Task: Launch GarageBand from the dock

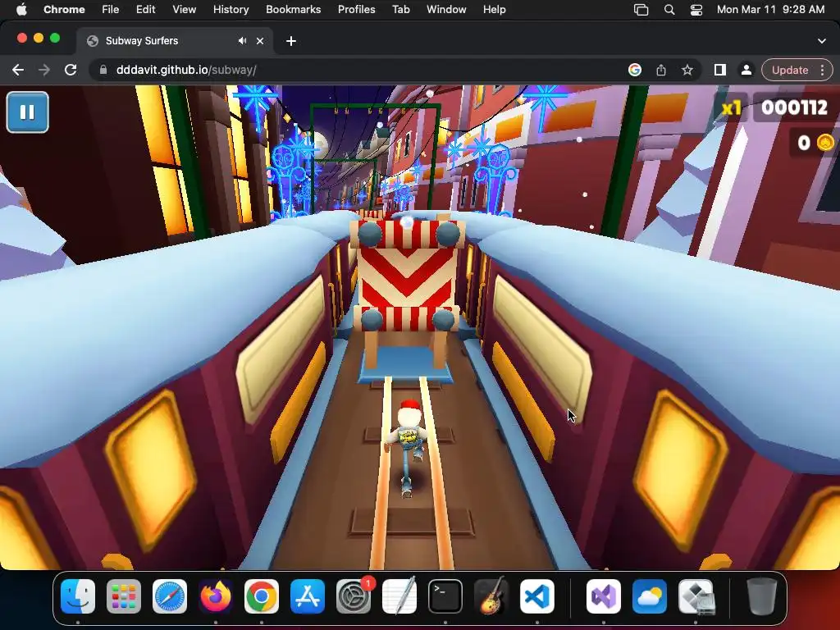Action: coord(491,596)
